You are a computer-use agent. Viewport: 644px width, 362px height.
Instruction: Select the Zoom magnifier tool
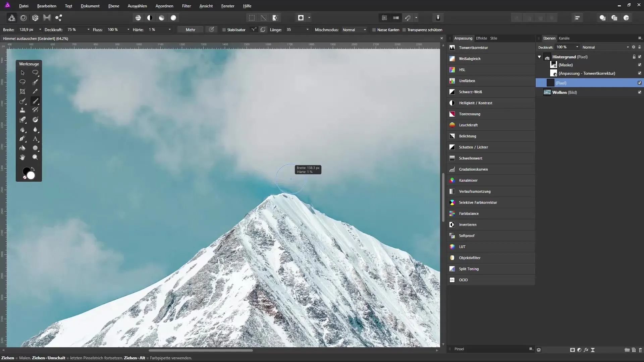[x=35, y=157]
